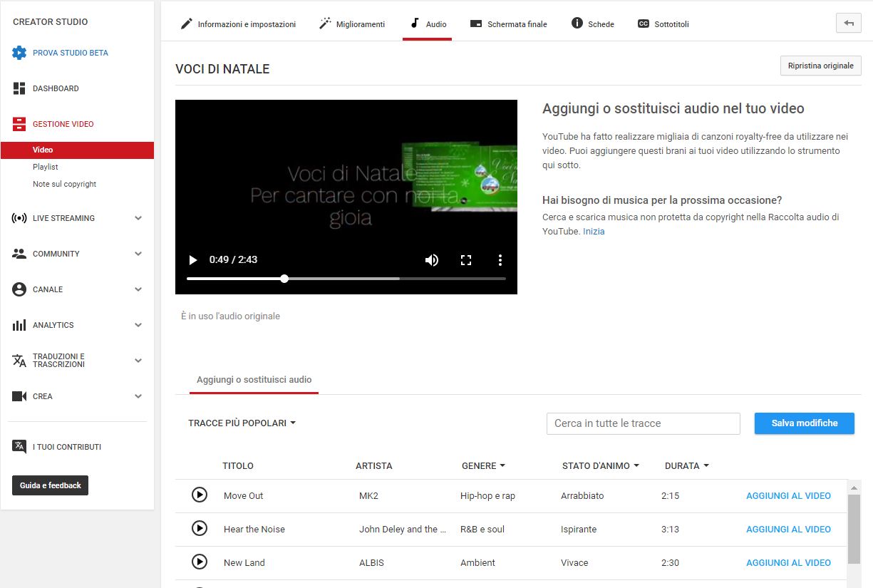Click the magic wand Miglioramenti icon
This screenshot has height=588, width=873.
click(325, 24)
